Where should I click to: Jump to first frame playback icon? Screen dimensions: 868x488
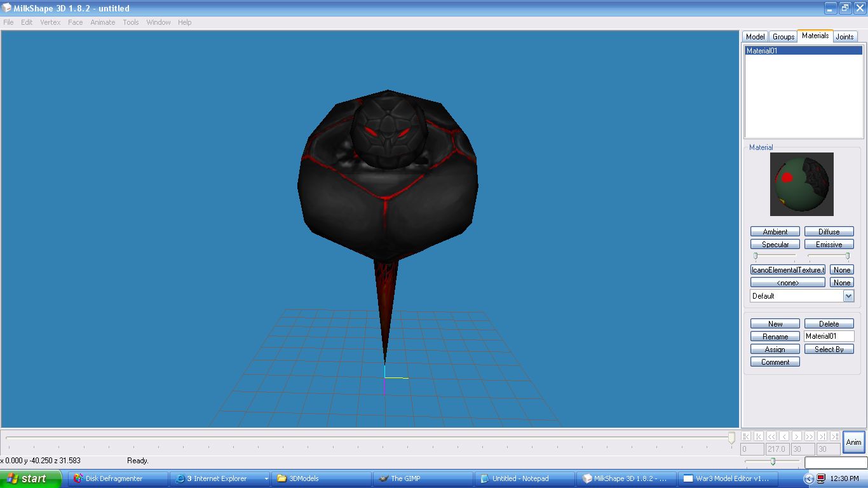746,437
